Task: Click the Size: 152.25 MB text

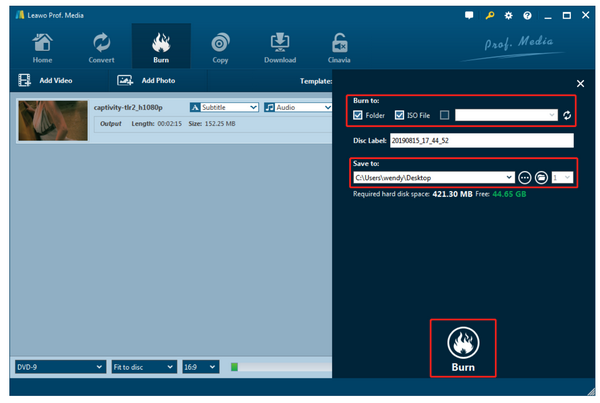Action: 212,124
